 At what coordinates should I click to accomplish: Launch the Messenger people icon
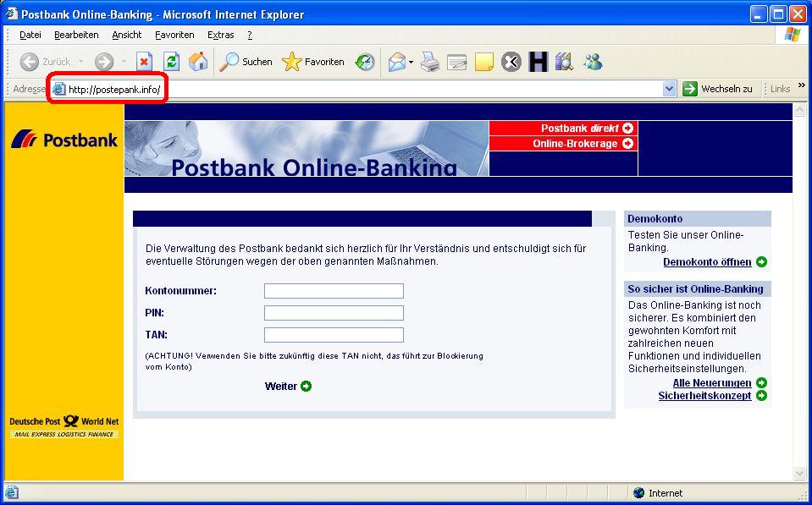click(x=593, y=62)
